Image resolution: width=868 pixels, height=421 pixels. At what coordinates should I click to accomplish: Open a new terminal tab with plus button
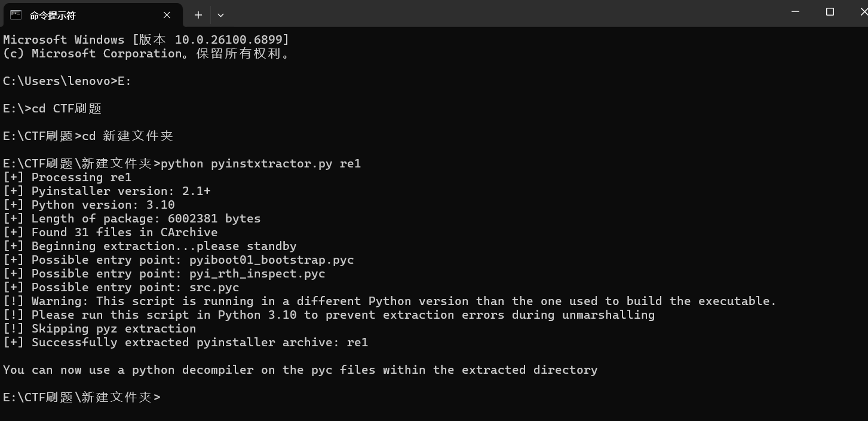[x=198, y=15]
